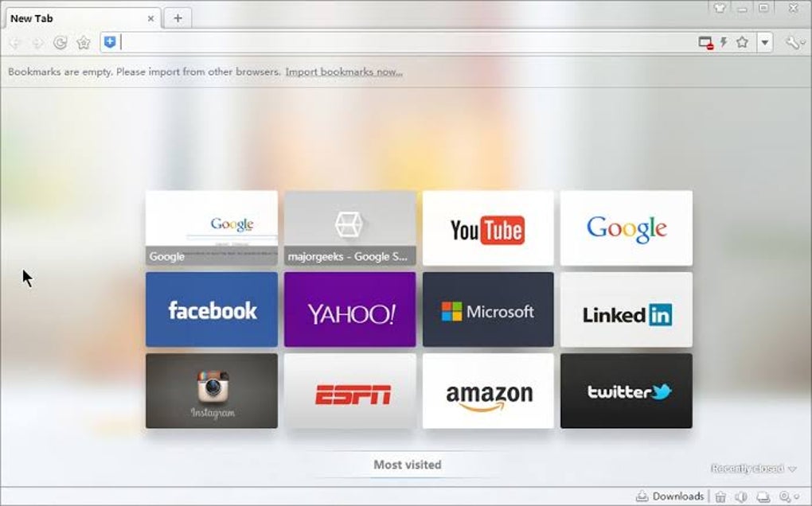Click the favorites star icon beside the refresh button

84,43
